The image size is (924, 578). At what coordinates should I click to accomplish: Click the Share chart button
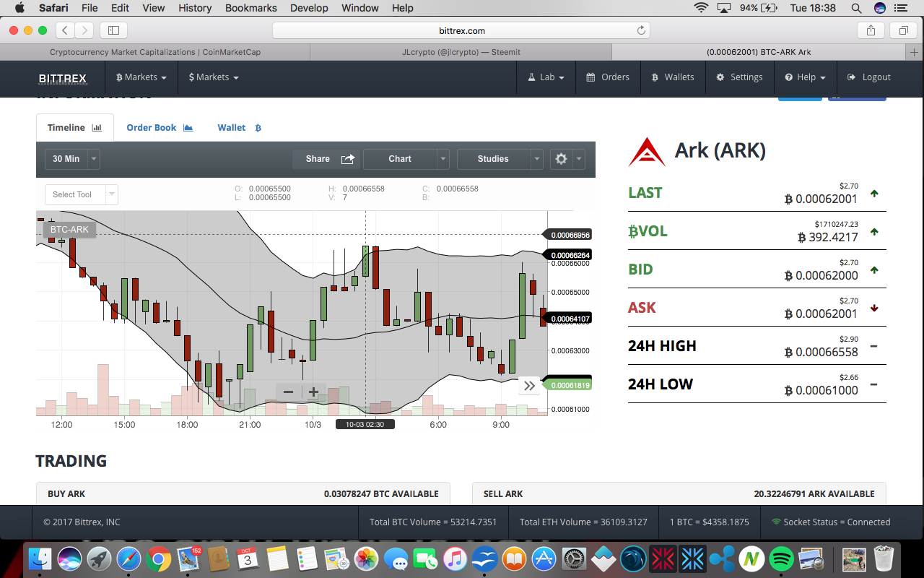[x=326, y=159]
